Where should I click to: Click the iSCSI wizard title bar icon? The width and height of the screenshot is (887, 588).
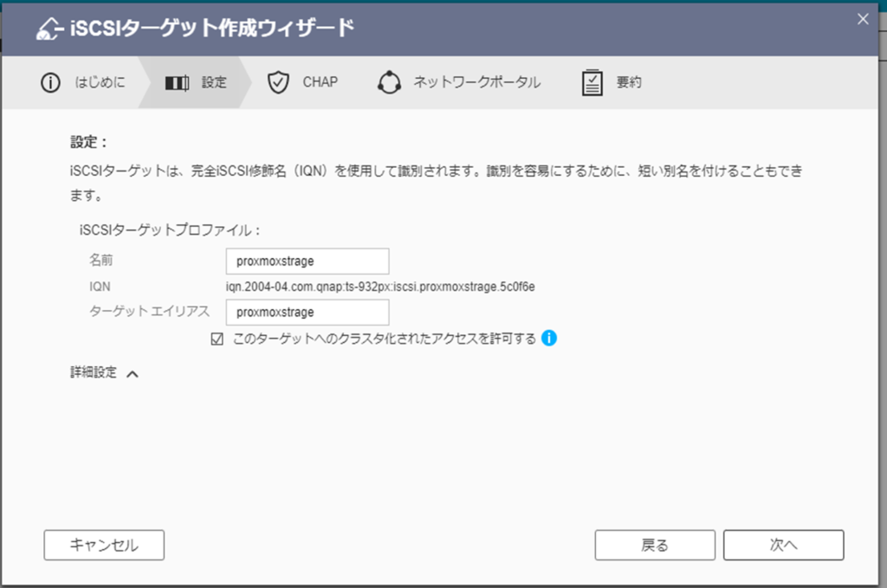[49, 29]
